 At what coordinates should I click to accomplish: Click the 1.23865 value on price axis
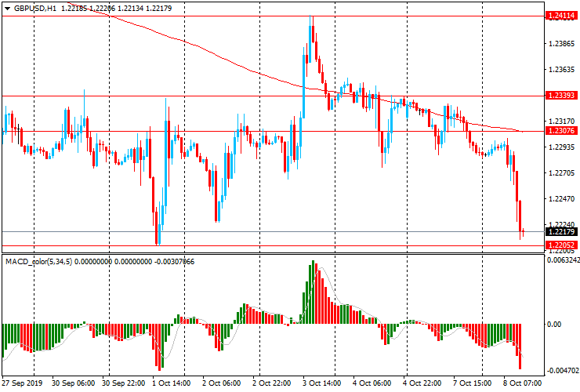click(x=561, y=44)
